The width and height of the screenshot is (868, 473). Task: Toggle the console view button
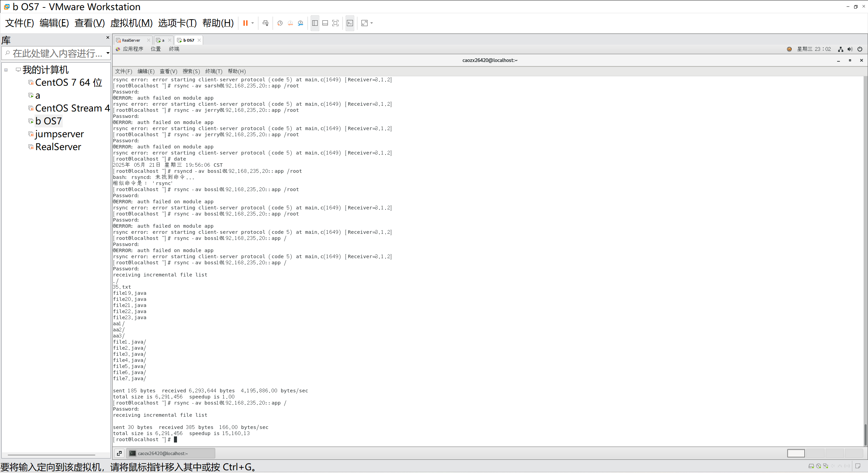pyautogui.click(x=350, y=23)
